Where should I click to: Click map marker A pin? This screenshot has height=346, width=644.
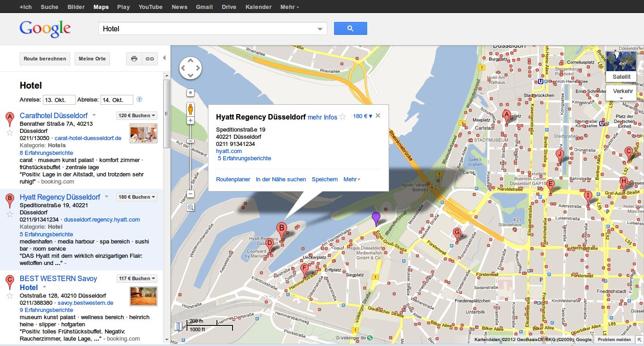coord(506,117)
